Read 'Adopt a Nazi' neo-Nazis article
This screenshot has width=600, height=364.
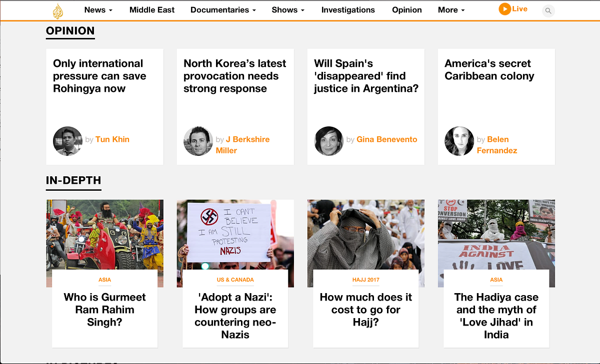pos(235,316)
